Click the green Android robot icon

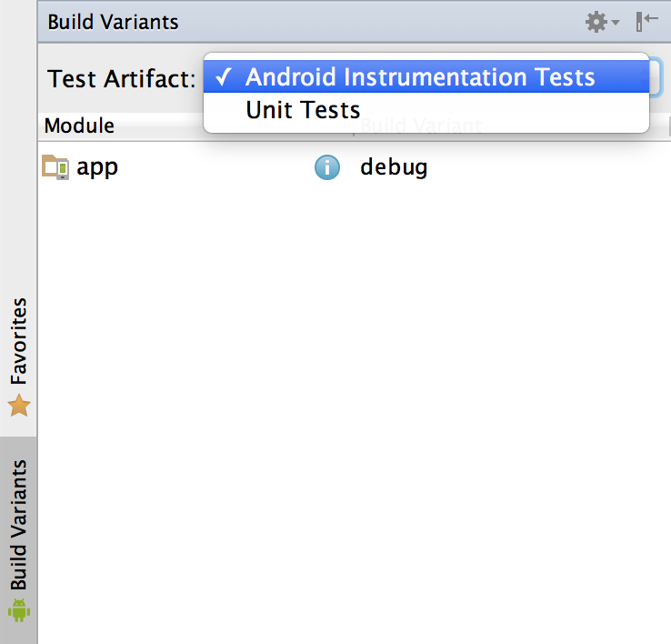point(19,608)
